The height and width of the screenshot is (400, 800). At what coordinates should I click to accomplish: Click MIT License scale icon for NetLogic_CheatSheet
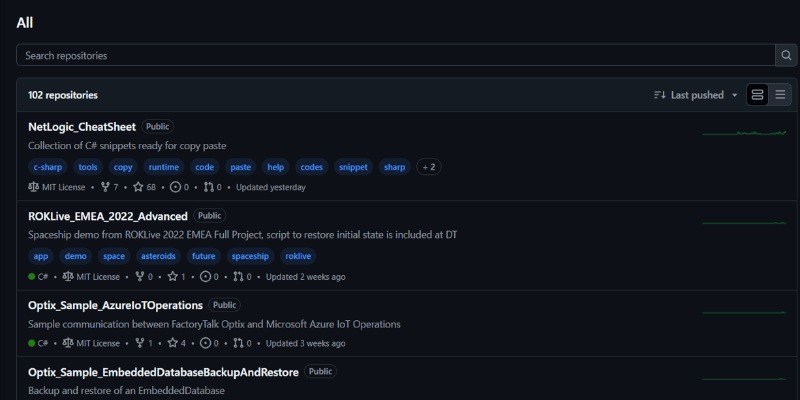pyautogui.click(x=34, y=187)
